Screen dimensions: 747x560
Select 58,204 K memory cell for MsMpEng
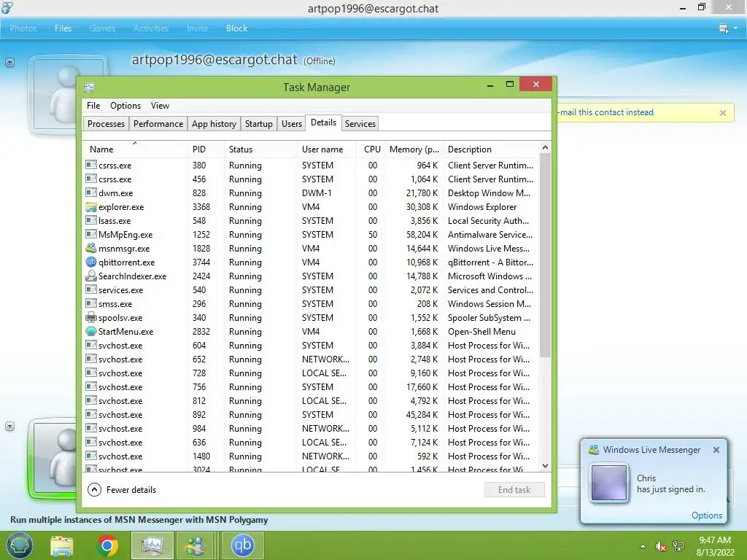pos(422,235)
